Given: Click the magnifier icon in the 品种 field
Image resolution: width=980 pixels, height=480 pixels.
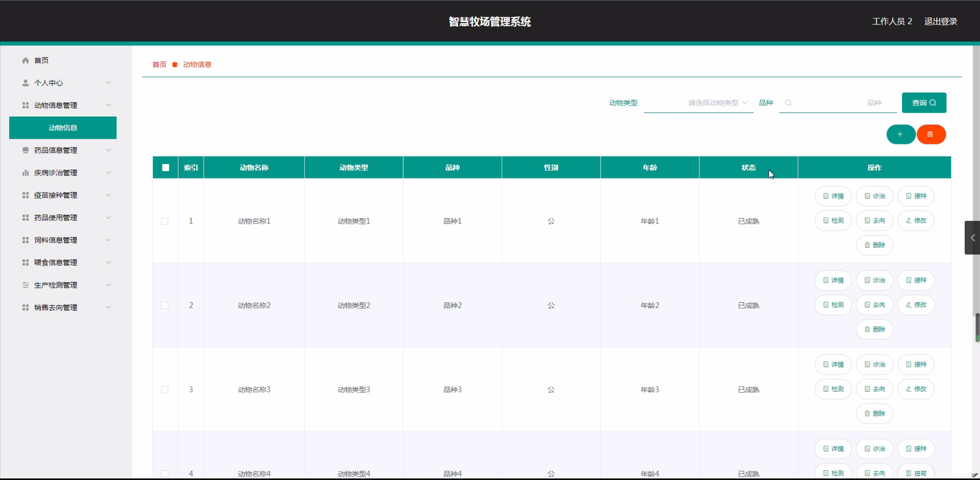Looking at the screenshot, I should point(788,103).
